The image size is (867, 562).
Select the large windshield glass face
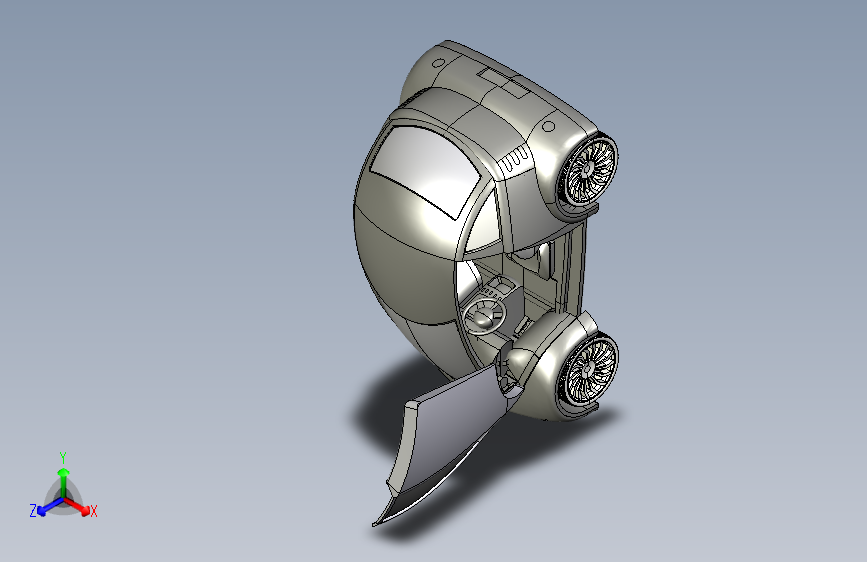(424, 170)
